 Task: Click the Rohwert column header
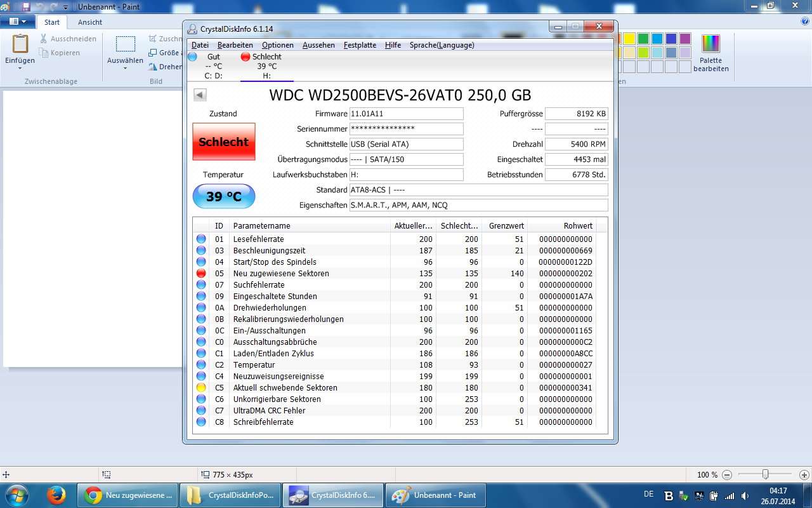562,225
